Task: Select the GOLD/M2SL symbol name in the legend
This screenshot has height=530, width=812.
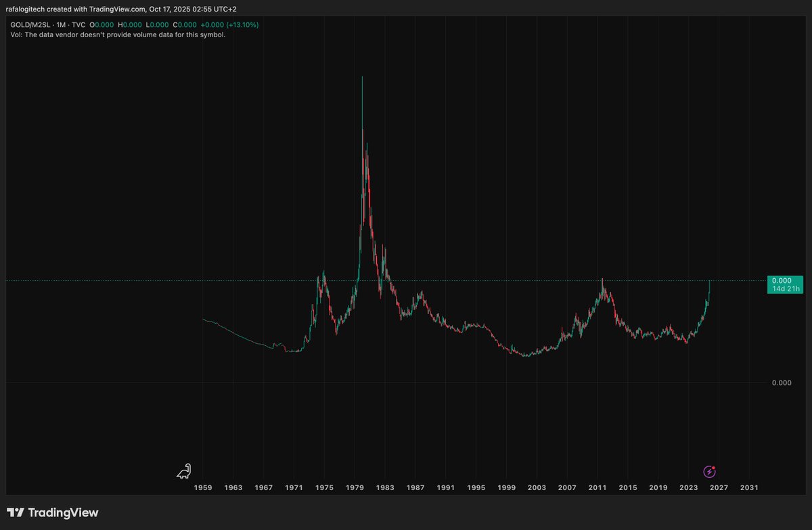Action: point(32,24)
